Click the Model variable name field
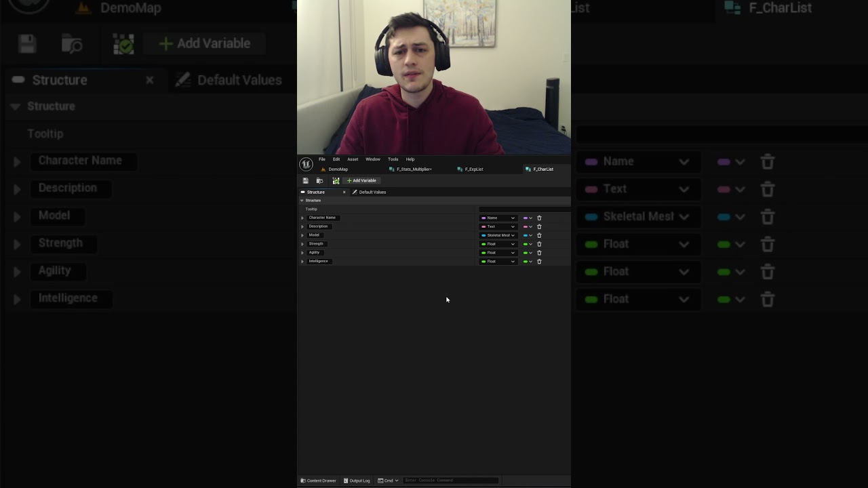This screenshot has height=488, width=868. [x=315, y=235]
